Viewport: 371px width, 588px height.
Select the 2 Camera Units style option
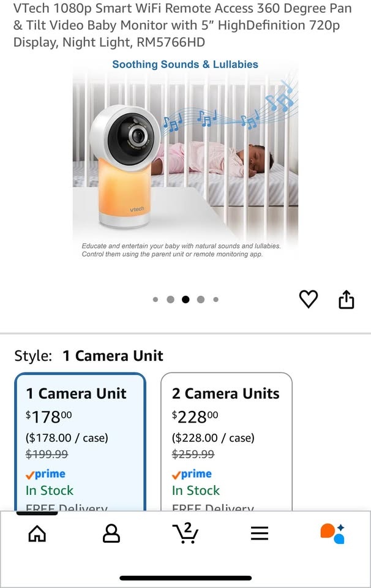point(227,441)
